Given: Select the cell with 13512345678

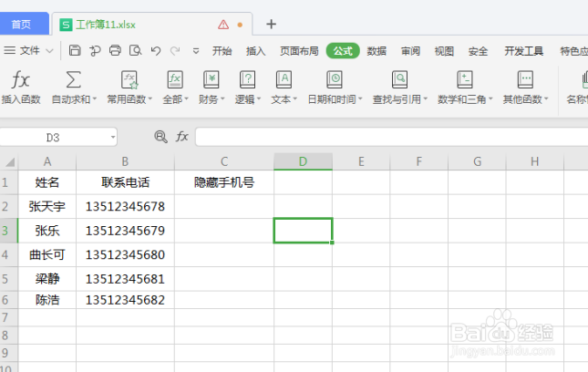Looking at the screenshot, I should [125, 207].
